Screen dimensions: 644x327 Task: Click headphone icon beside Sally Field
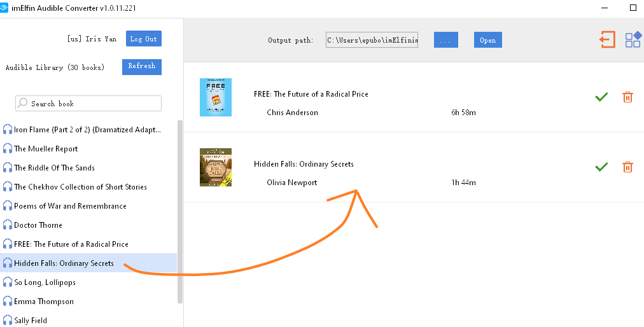[x=8, y=321]
